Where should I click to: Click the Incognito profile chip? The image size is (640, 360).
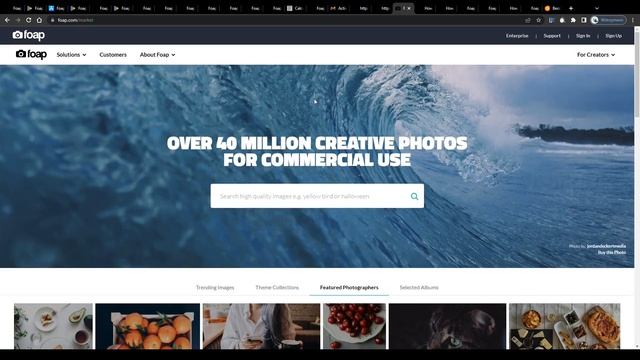(608, 20)
